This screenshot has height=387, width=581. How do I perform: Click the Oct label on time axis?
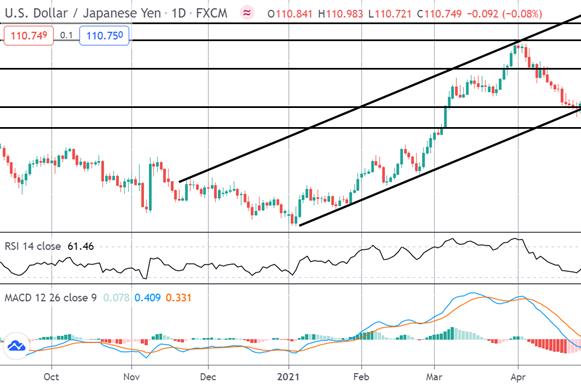51,377
